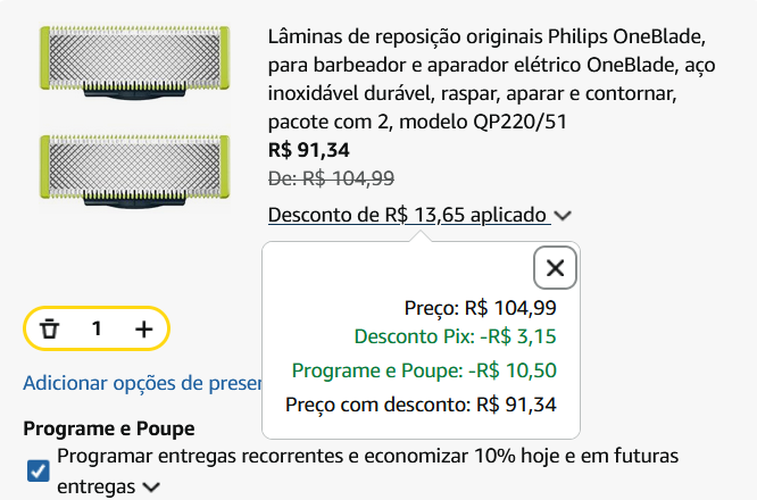The image size is (757, 500).
Task: Click the bold Programe e Poupe heading
Action: pos(108,428)
